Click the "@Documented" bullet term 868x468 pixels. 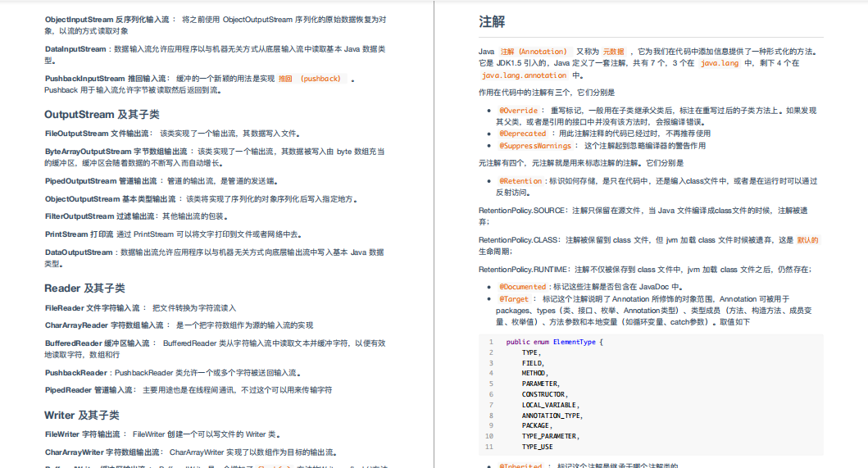pyautogui.click(x=523, y=287)
